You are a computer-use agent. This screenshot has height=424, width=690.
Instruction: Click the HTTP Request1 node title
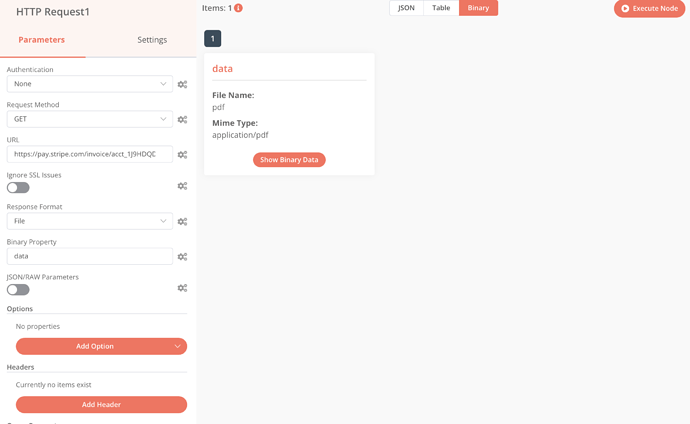click(53, 12)
